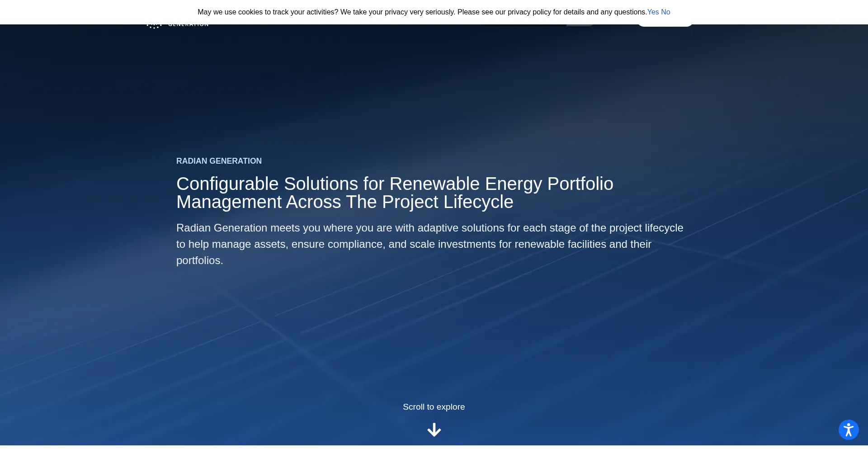
Task: Click Renewable Energy Portfolio in the headline
Action: click(501, 184)
